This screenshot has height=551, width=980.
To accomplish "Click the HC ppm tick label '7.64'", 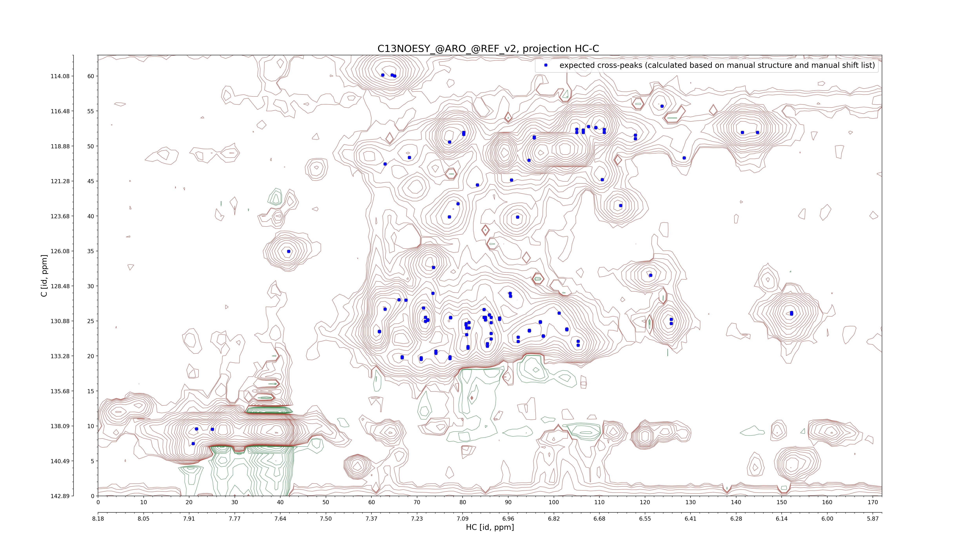I will point(280,519).
